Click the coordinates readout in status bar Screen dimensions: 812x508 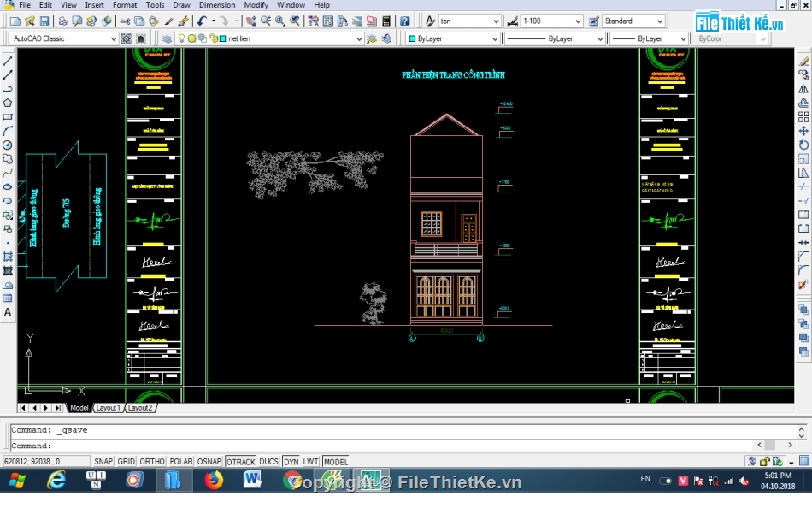(45, 461)
